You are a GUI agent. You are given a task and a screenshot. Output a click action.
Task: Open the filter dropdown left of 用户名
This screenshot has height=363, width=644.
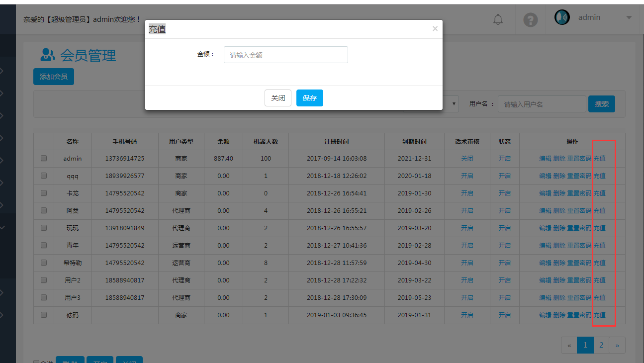(x=453, y=104)
